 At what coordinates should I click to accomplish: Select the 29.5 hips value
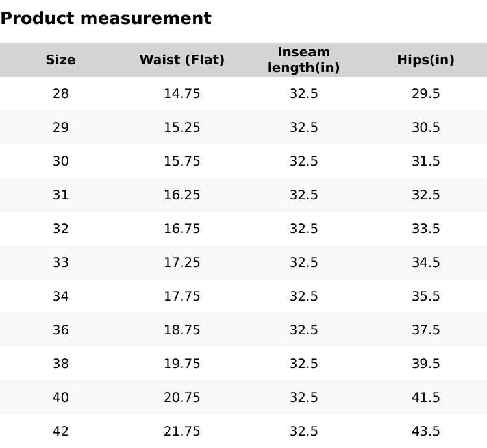425,93
